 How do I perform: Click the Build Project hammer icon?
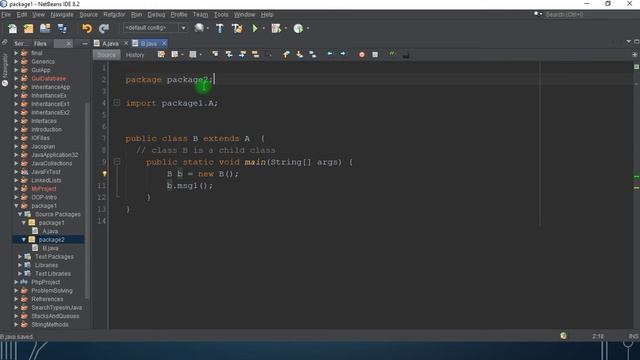(x=220, y=28)
